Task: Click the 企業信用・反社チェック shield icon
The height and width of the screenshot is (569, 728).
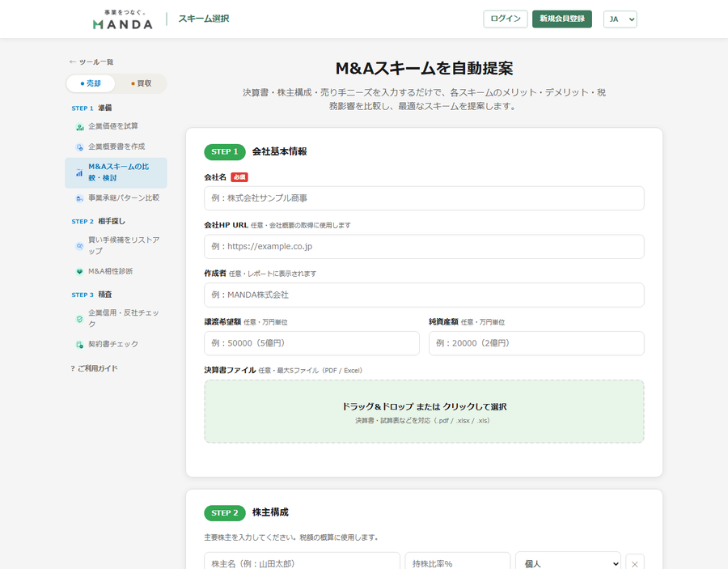Action: click(x=80, y=319)
